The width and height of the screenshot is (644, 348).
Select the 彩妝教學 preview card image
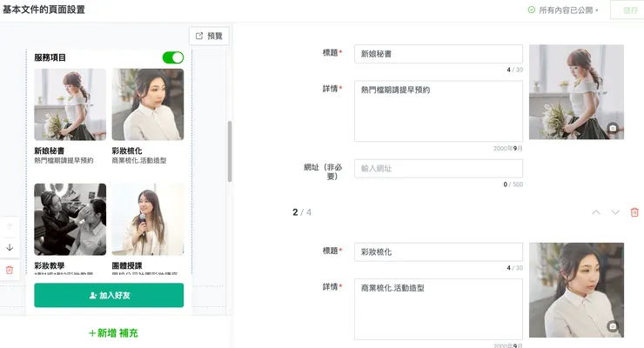(70, 219)
